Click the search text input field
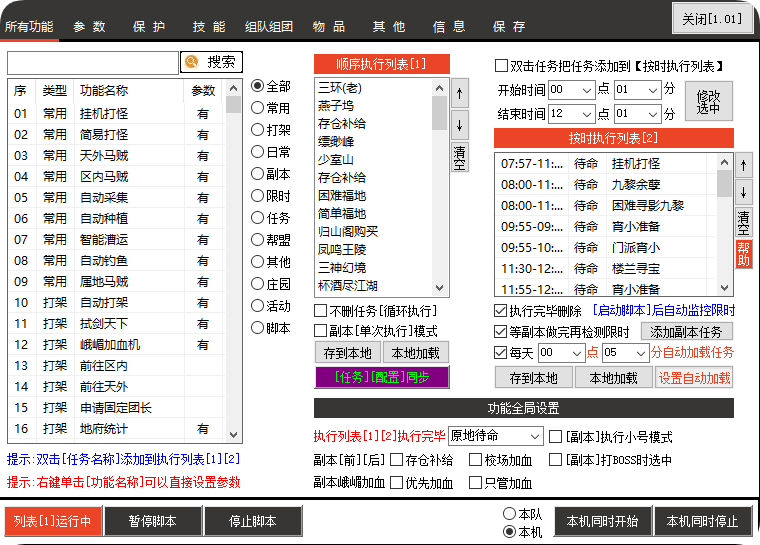The width and height of the screenshot is (760, 545). click(x=93, y=62)
